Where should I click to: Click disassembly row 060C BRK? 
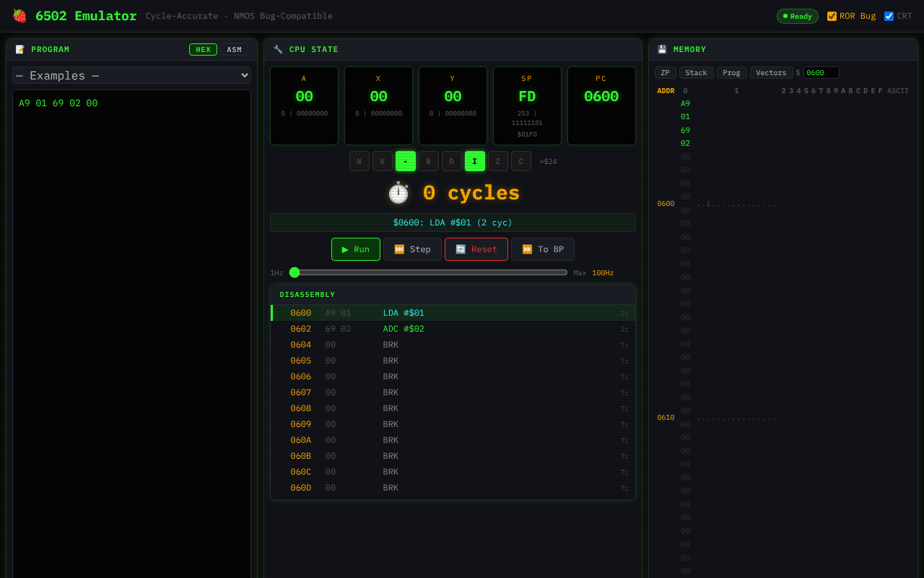pyautogui.click(x=453, y=472)
